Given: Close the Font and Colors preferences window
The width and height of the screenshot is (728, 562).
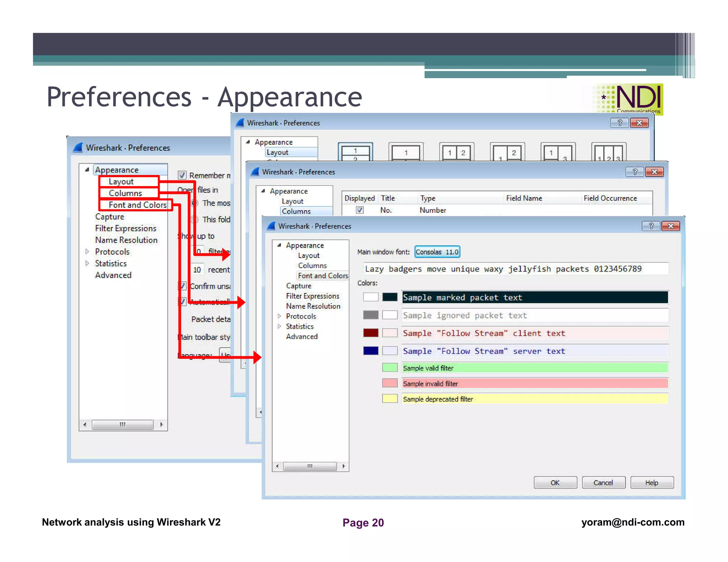Looking at the screenshot, I should 671,226.
